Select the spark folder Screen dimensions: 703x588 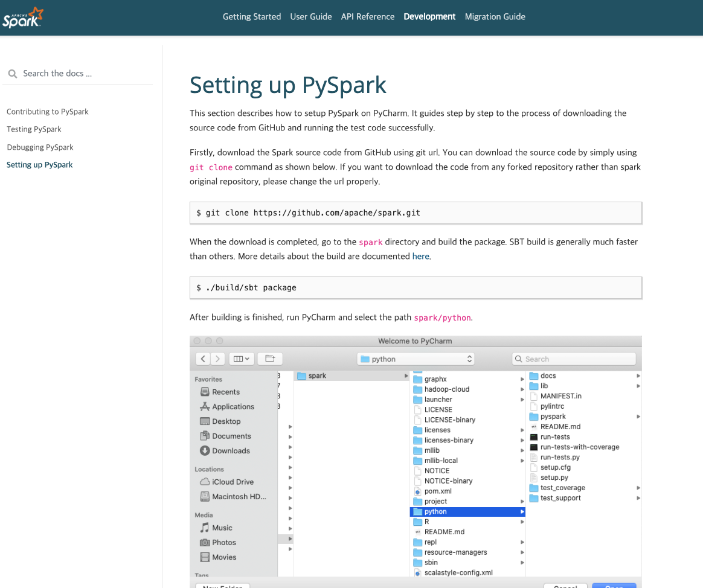pos(351,375)
